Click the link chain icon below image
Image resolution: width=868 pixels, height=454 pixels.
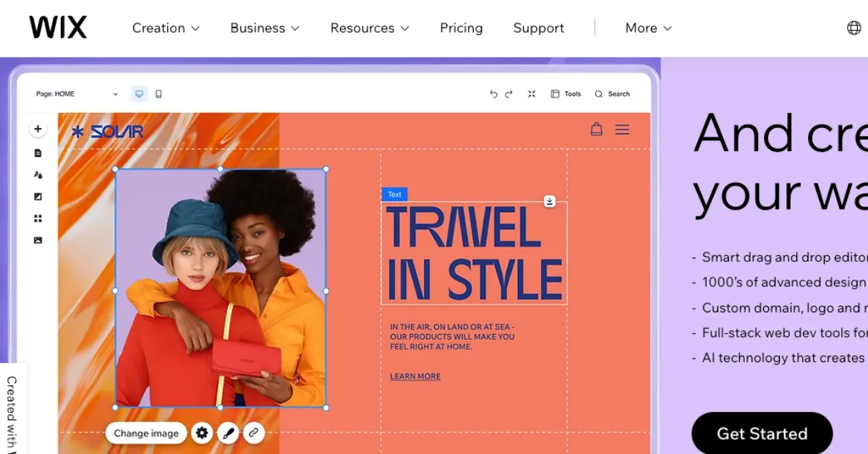pos(253,433)
